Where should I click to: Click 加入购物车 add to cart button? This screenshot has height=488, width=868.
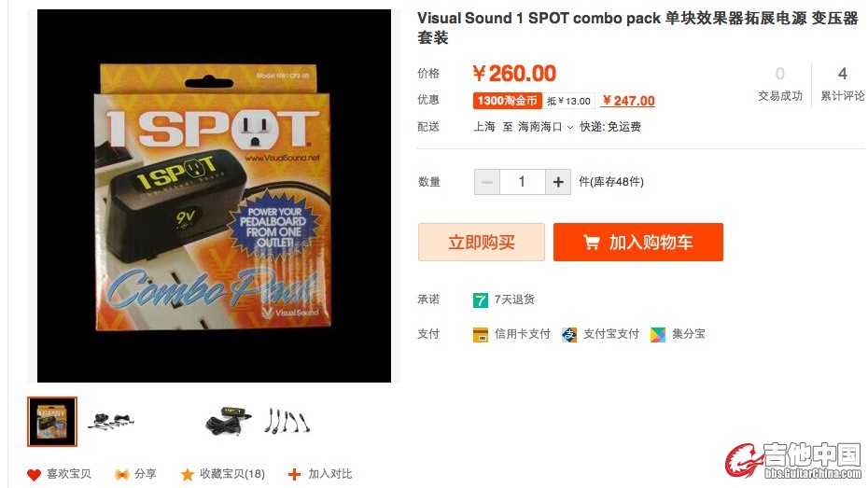[638, 242]
